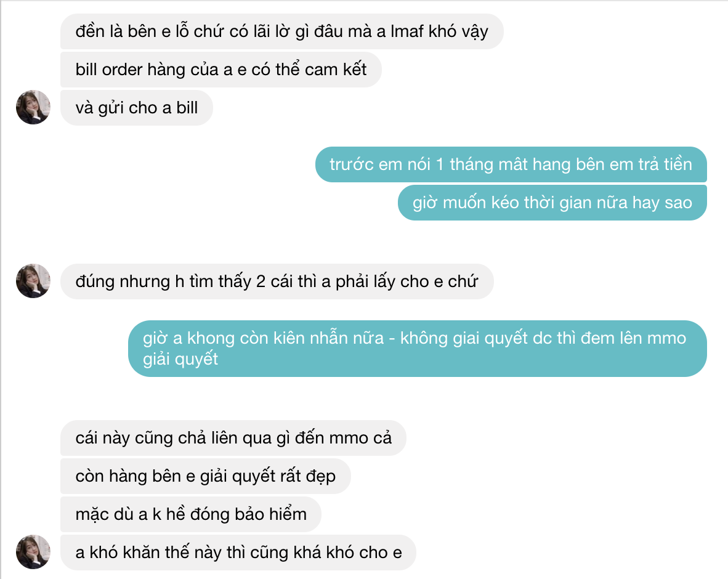Select bubble 'còn hàng bên e giải quyết'
This screenshot has height=579, width=728.
coord(205,476)
